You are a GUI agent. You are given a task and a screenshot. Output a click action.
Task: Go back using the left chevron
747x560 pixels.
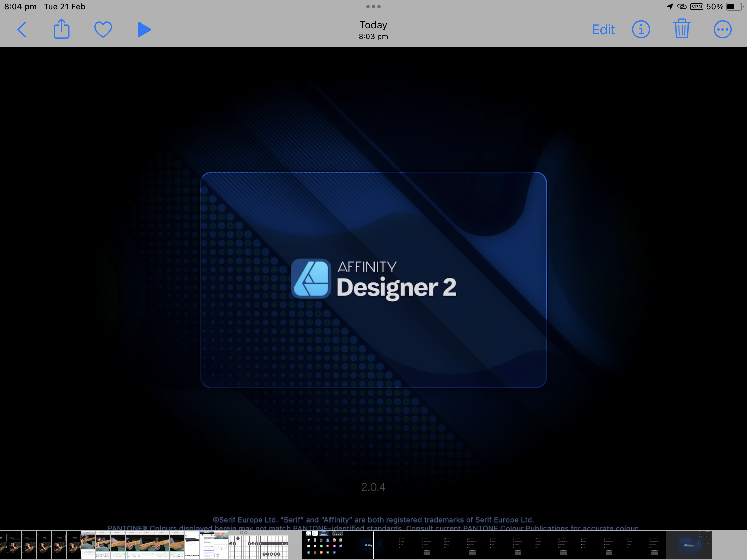(21, 29)
